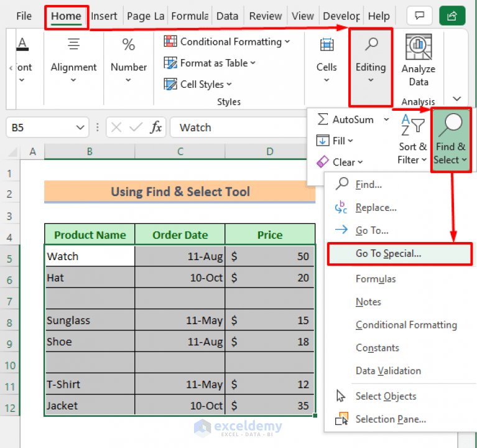The width and height of the screenshot is (477, 448).
Task: Expand the Font group chevron
Action: pos(22,80)
